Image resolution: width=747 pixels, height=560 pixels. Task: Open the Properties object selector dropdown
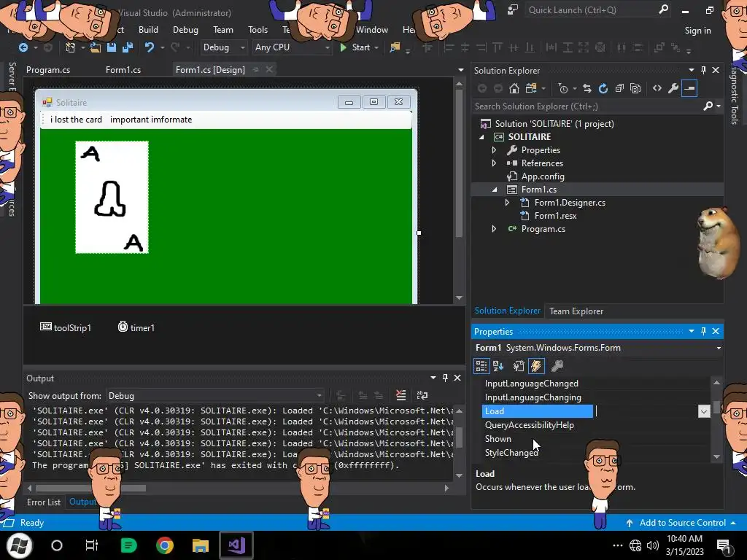click(x=719, y=348)
